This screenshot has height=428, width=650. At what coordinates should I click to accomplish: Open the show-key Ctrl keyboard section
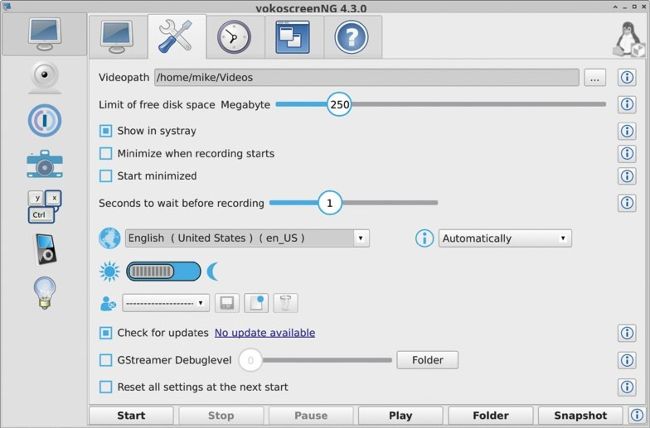coord(44,207)
